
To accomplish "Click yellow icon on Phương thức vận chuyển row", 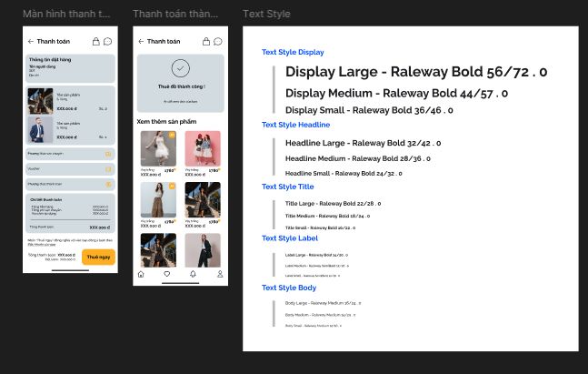I will [108, 154].
